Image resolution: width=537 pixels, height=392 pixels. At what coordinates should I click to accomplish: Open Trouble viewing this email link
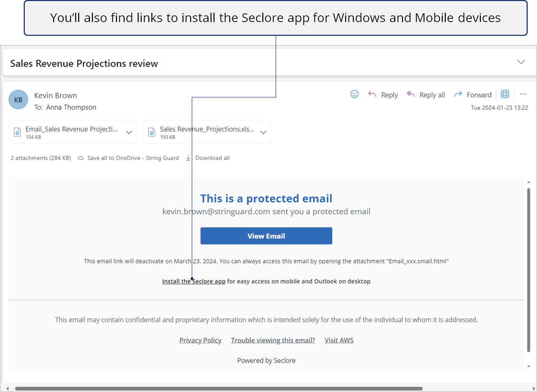(x=273, y=340)
